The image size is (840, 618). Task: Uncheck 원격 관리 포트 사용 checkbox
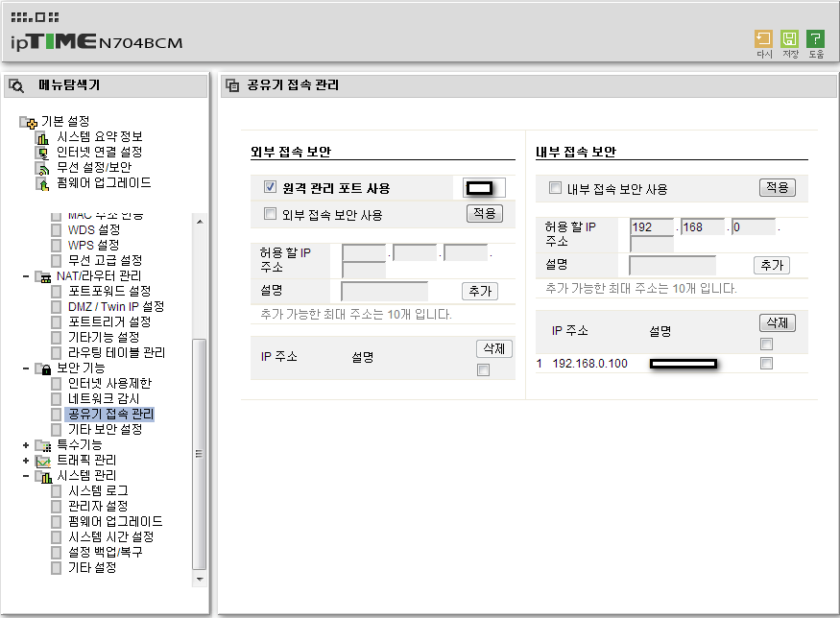pos(270,186)
